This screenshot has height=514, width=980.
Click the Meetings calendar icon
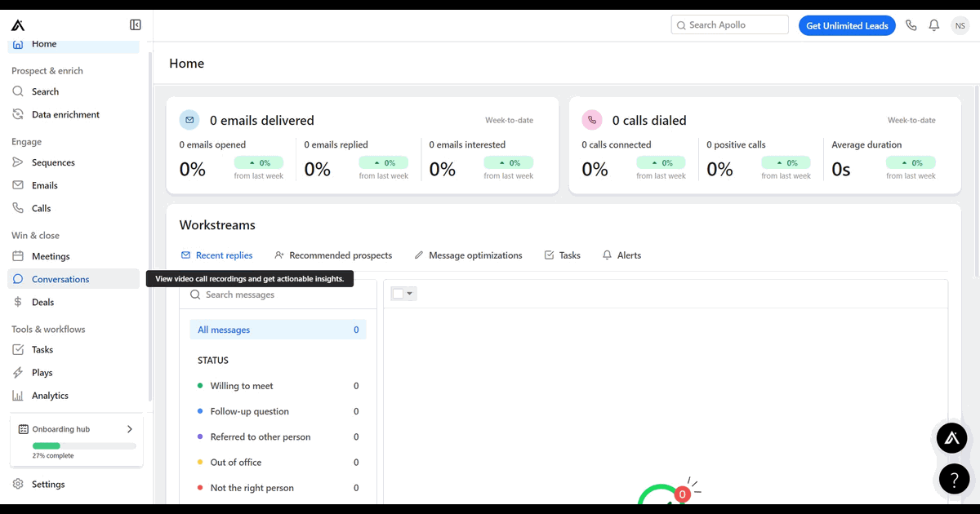point(18,256)
